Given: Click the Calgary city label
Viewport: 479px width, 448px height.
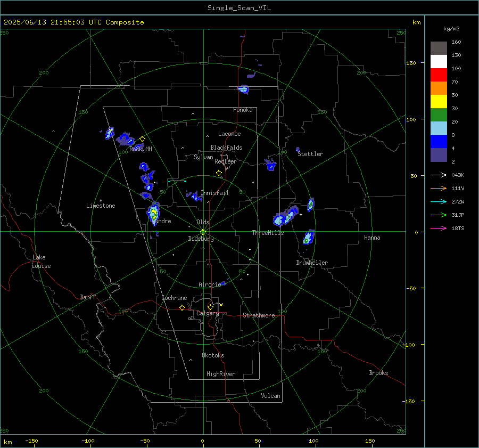Looking at the screenshot, I should click(208, 313).
